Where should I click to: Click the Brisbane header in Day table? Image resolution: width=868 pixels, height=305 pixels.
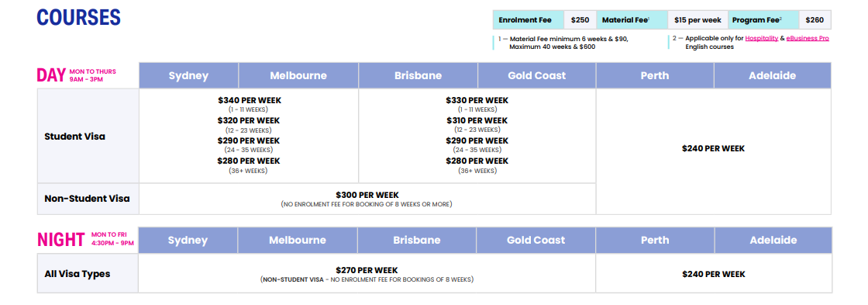[x=418, y=75]
